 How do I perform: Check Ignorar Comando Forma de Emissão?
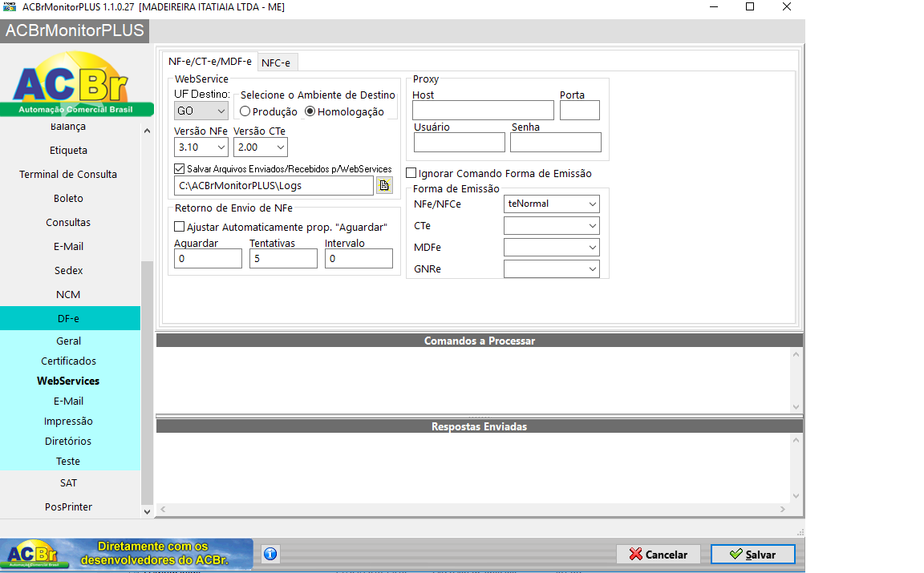411,173
